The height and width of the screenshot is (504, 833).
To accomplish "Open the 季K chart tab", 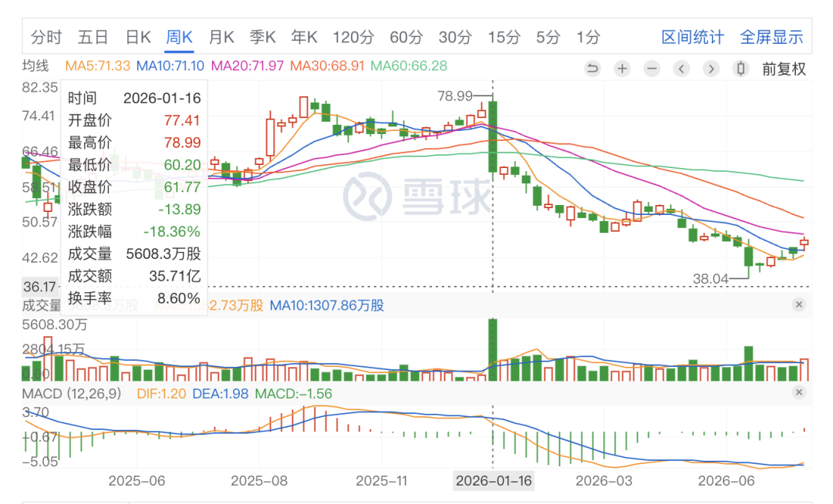I will tap(262, 37).
